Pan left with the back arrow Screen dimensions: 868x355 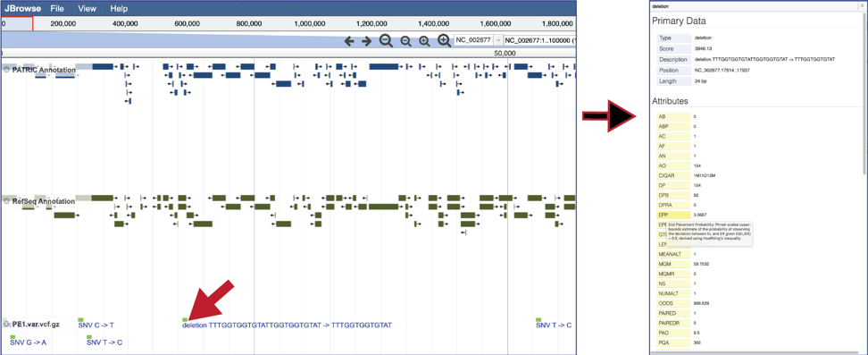tap(349, 41)
